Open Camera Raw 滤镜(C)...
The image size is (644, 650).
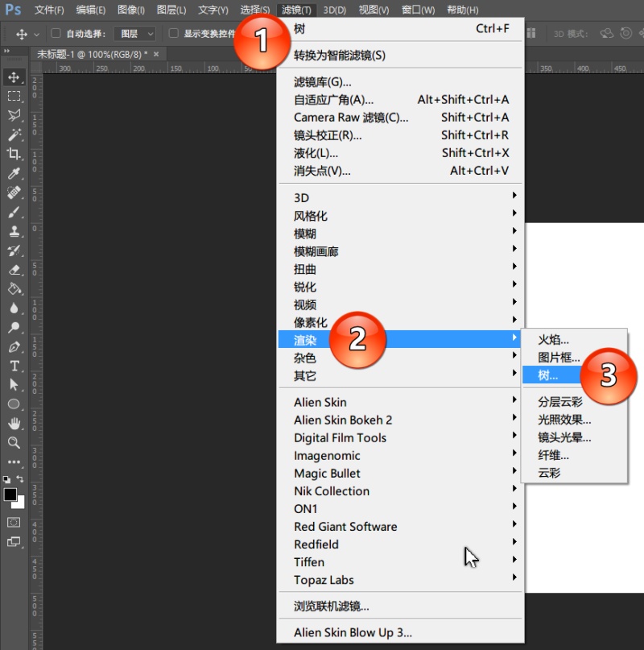(x=400, y=118)
